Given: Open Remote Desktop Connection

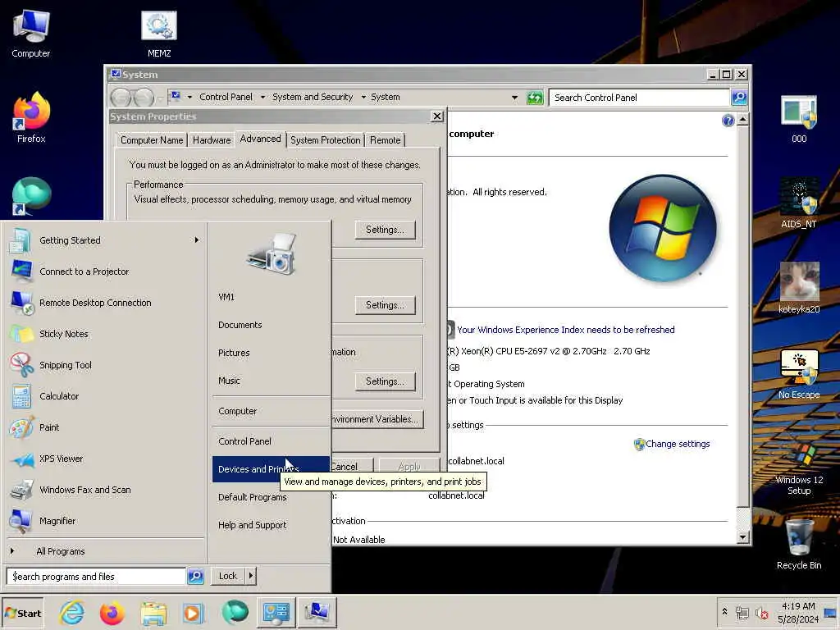Looking at the screenshot, I should point(104,303).
